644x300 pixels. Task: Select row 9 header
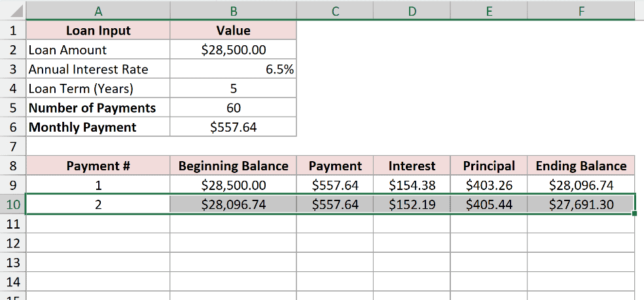click(x=13, y=185)
